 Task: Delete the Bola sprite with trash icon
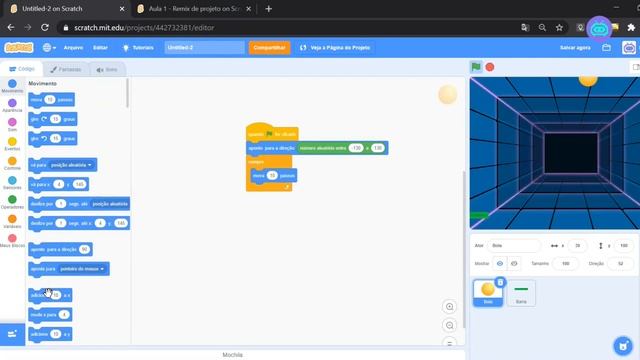tap(500, 282)
